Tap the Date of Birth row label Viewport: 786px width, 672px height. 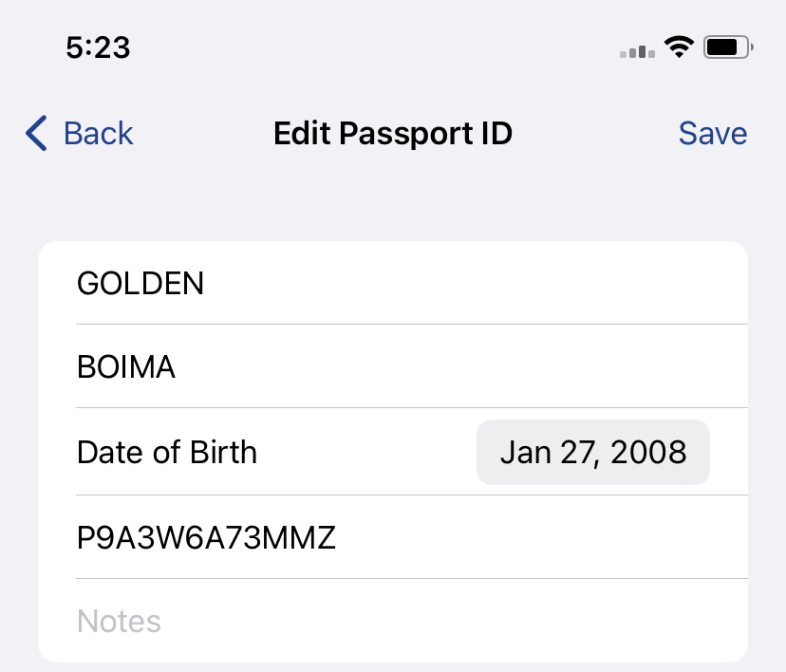pos(167,452)
